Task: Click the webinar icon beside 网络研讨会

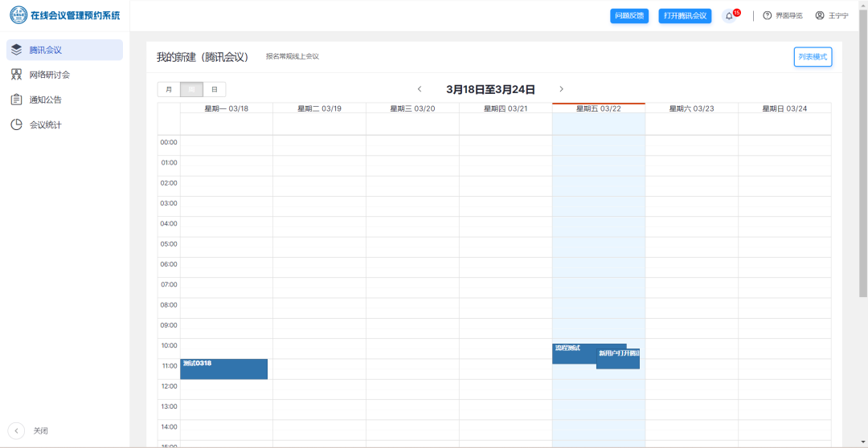Action: (17, 75)
